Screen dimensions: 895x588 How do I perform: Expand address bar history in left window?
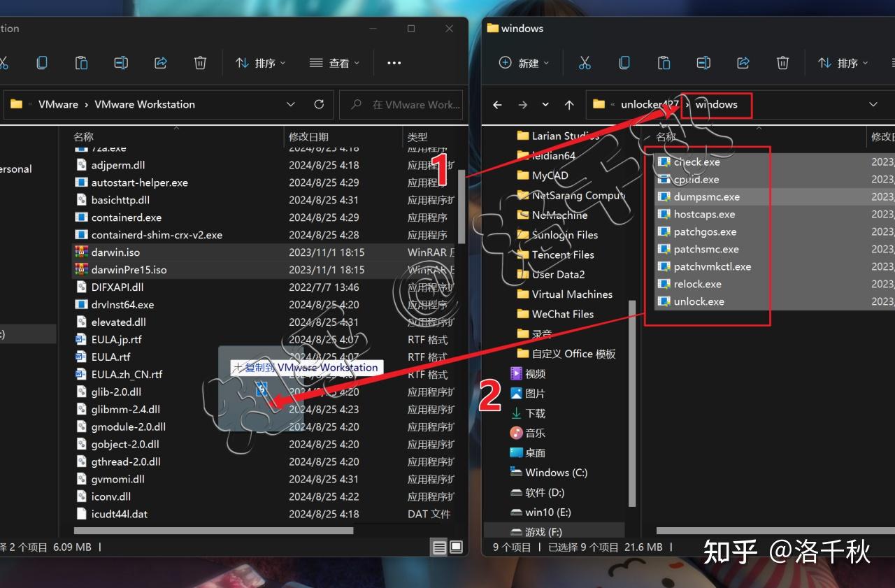[x=291, y=104]
